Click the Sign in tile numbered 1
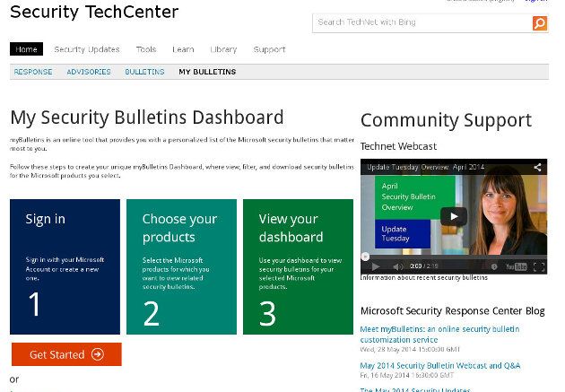The height and width of the screenshot is (392, 565). pos(65,266)
